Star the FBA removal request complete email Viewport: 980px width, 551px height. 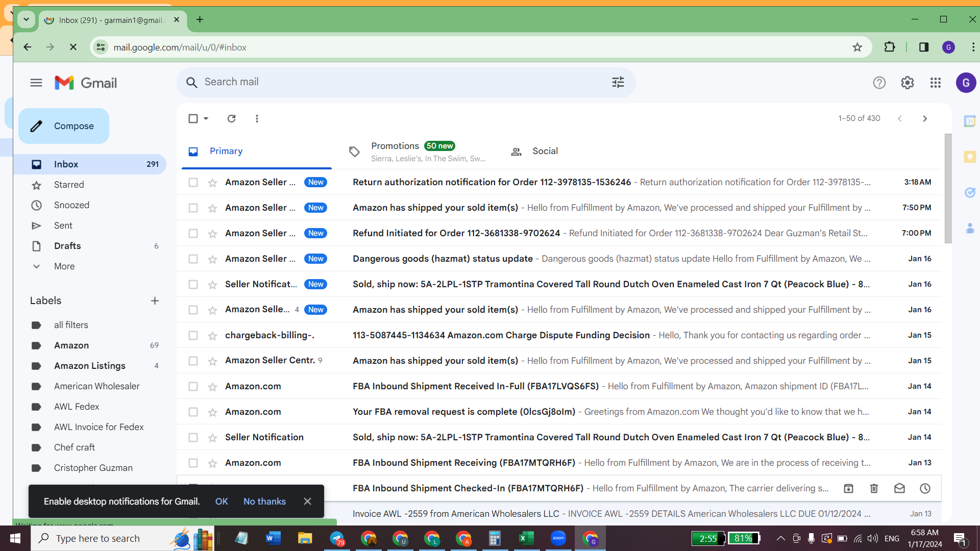pyautogui.click(x=212, y=412)
